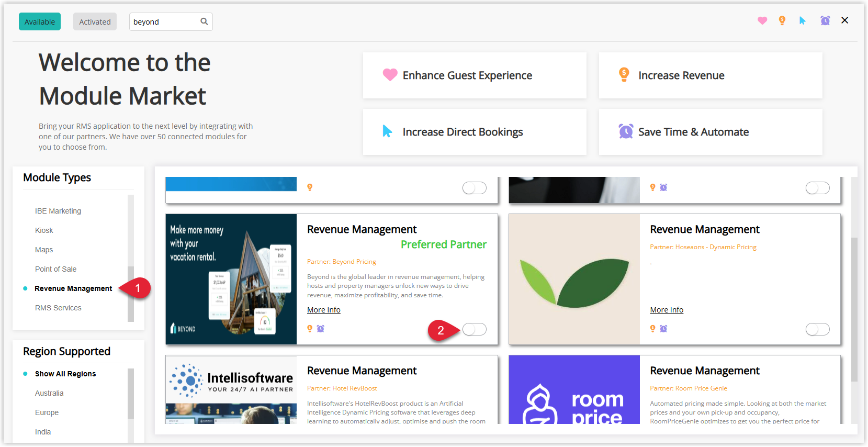This screenshot has width=868, height=447.
Task: Close the Module Market window
Action: point(844,20)
